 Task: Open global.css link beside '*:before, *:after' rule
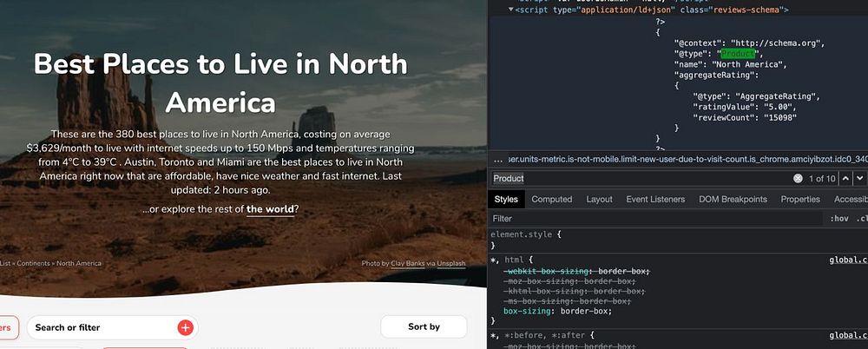click(x=849, y=335)
